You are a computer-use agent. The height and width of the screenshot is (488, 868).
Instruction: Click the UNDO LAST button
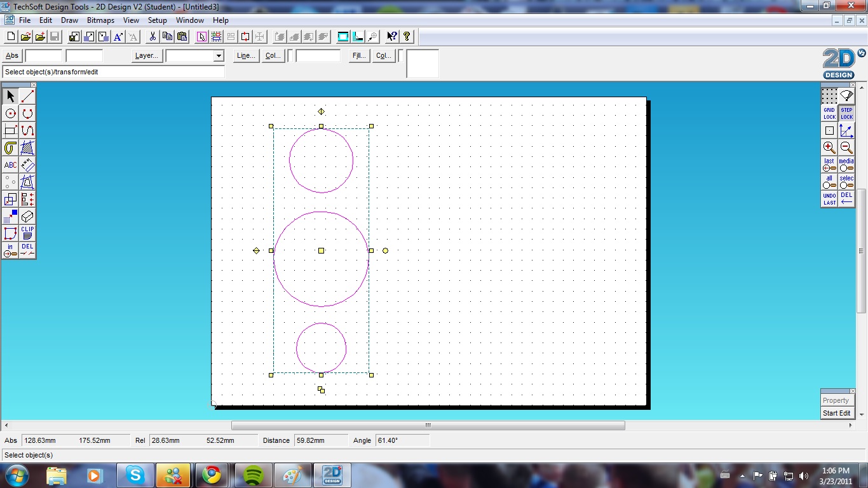click(829, 199)
